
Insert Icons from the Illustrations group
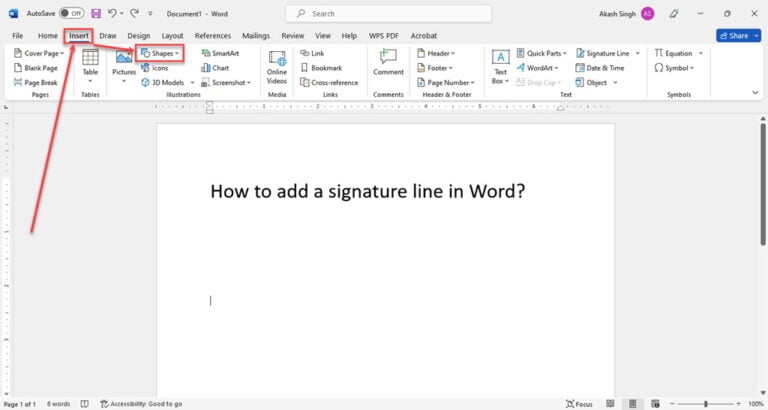(155, 68)
